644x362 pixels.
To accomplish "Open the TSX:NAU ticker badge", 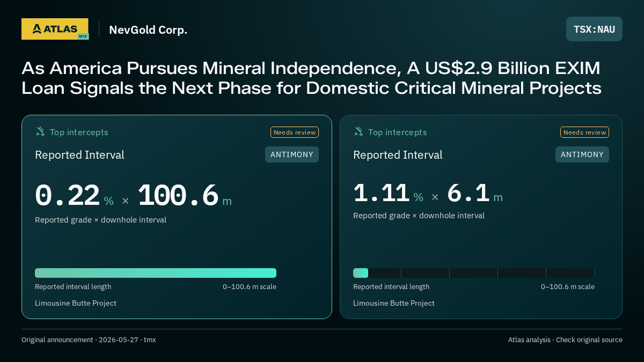I will (x=594, y=29).
